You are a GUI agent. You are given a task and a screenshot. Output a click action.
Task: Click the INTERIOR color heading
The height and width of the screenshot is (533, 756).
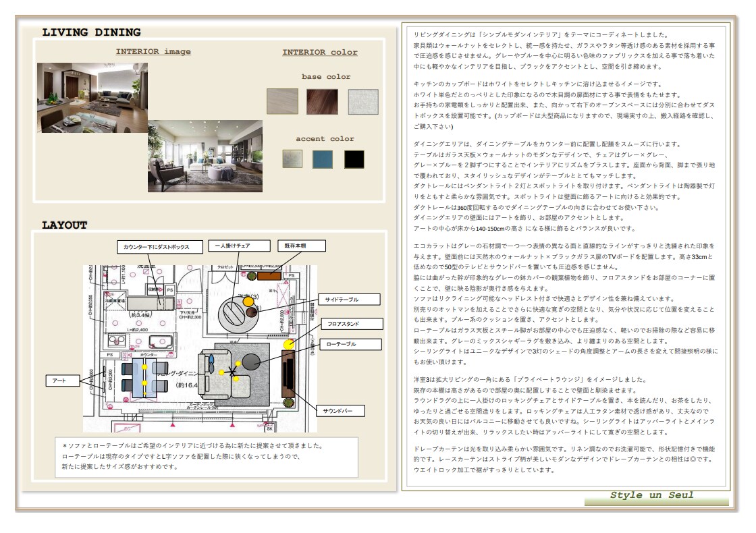(320, 52)
